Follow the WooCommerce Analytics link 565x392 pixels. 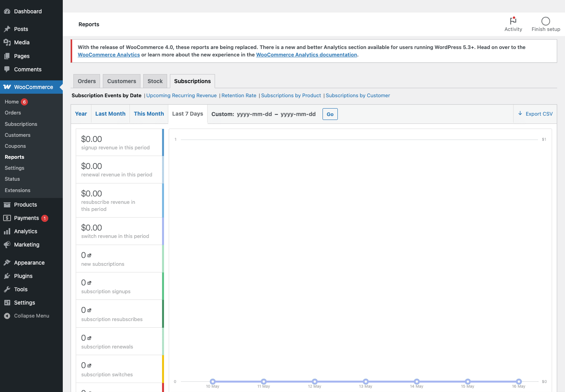click(x=109, y=55)
